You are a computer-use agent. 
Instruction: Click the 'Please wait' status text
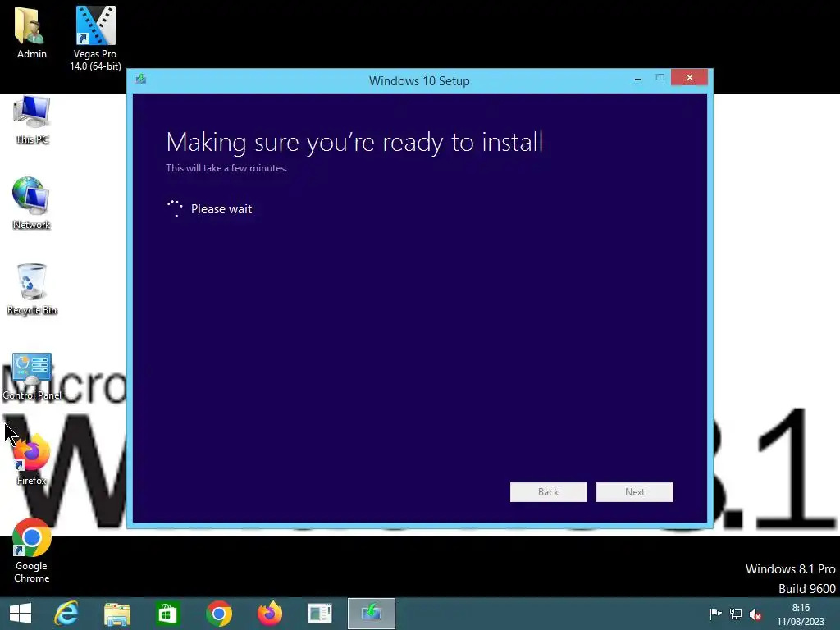[221, 209]
